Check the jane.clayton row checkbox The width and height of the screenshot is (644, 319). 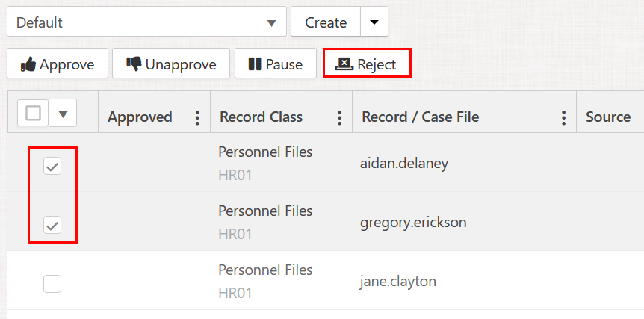(x=52, y=283)
